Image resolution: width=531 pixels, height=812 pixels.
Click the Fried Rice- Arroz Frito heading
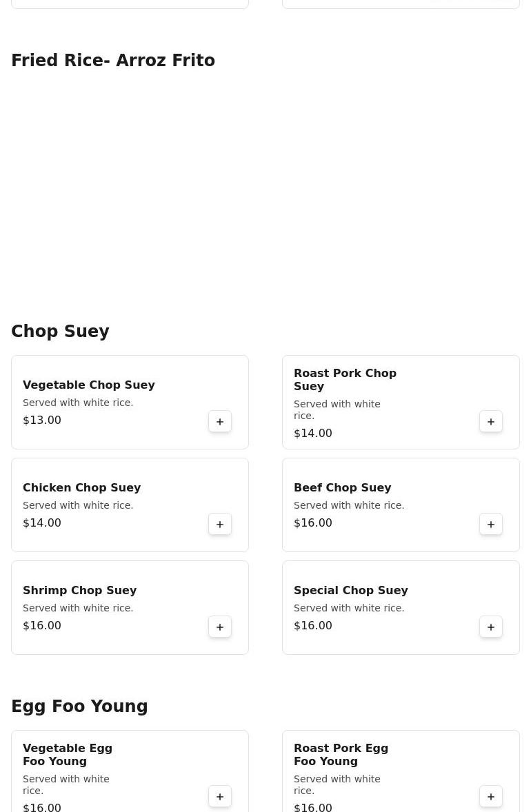tap(113, 61)
